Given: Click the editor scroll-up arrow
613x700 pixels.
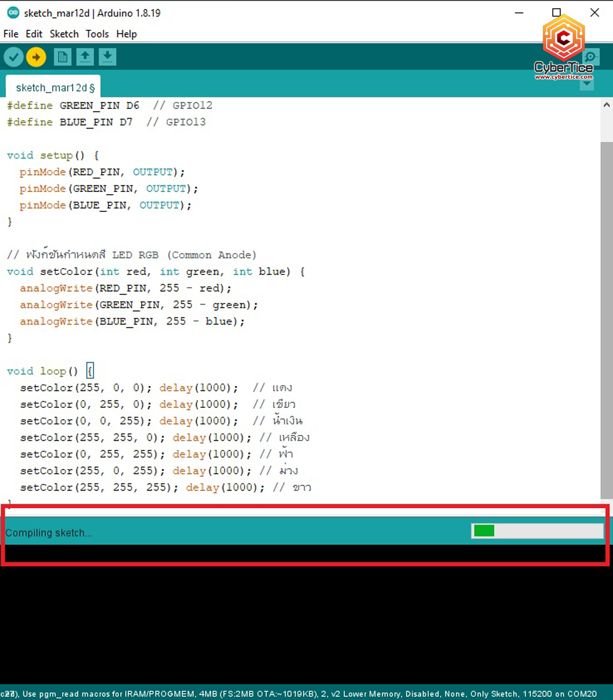Looking at the screenshot, I should 606,105.
